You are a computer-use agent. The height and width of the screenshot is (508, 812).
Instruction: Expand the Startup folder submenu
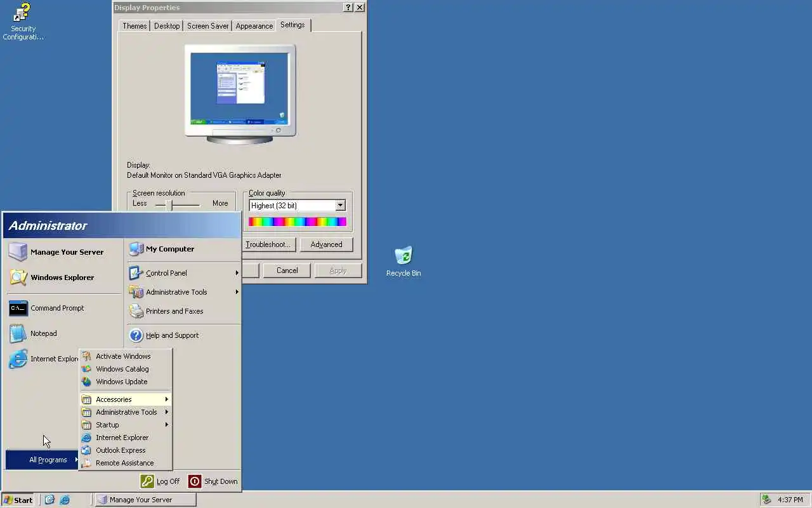pos(126,425)
